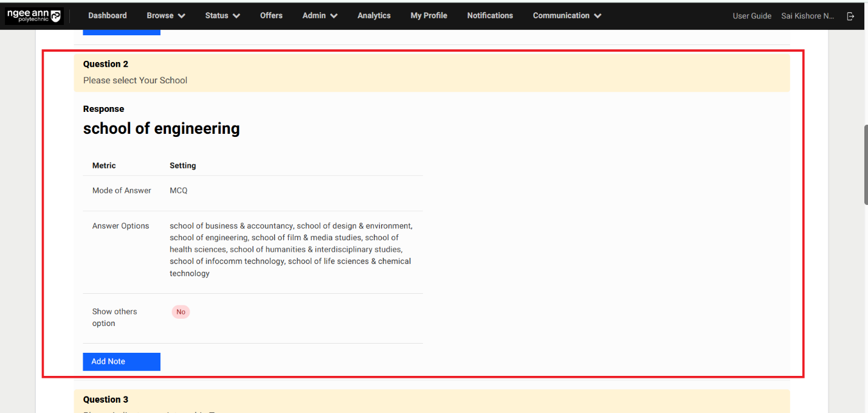868x413 pixels.
Task: Click the "school of engineering" response text
Action: [x=162, y=128]
